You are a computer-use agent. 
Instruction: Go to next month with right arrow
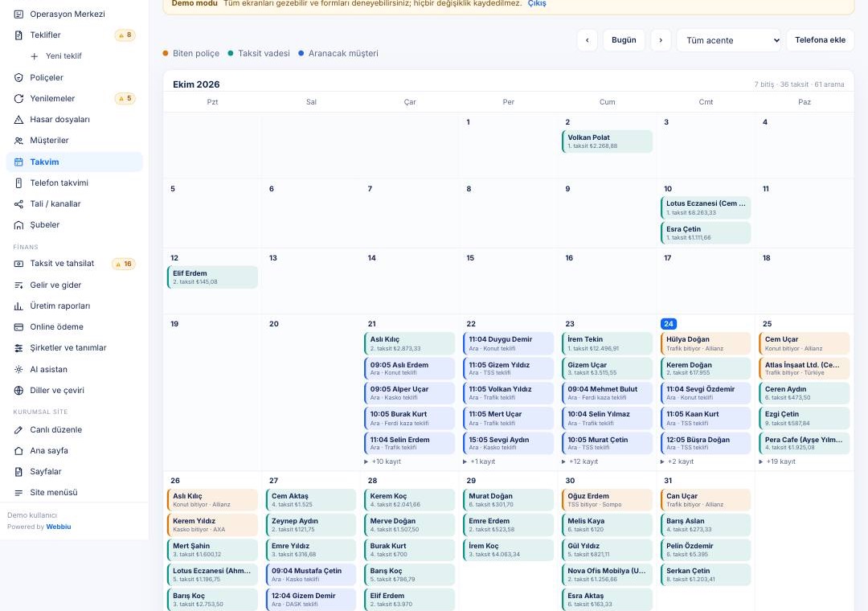661,40
